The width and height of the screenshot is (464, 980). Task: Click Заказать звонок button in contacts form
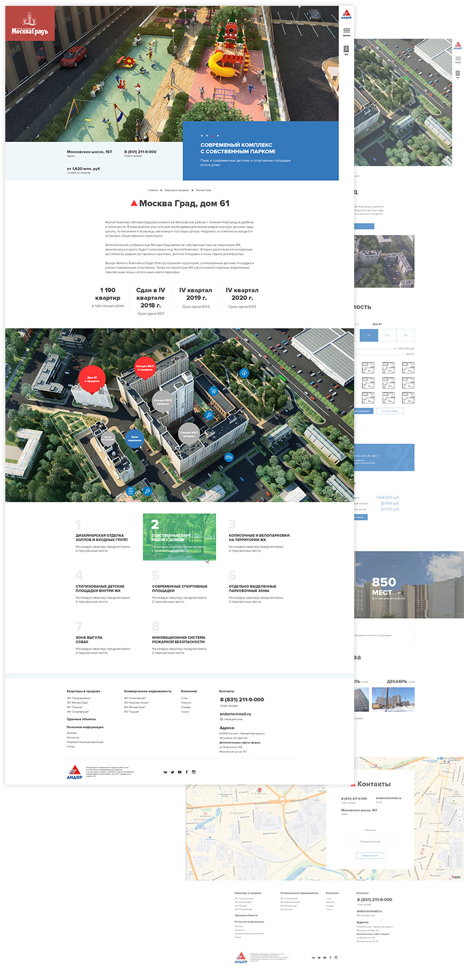click(370, 856)
